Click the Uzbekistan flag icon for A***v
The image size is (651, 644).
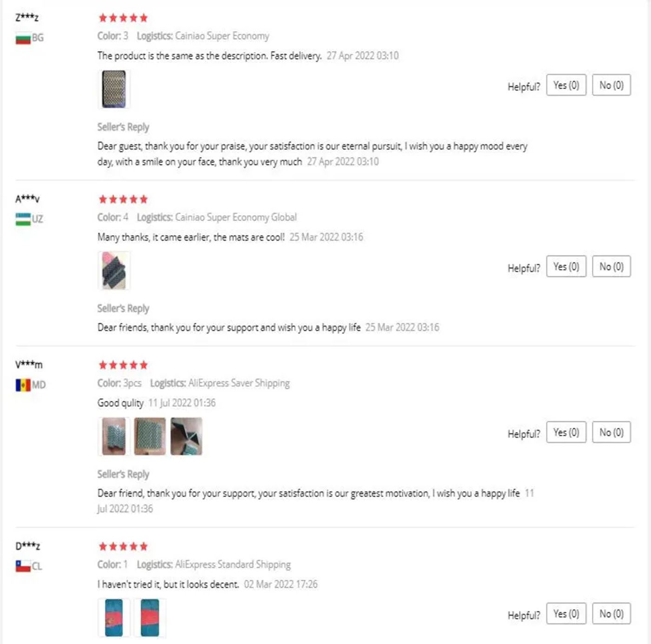pyautogui.click(x=23, y=219)
